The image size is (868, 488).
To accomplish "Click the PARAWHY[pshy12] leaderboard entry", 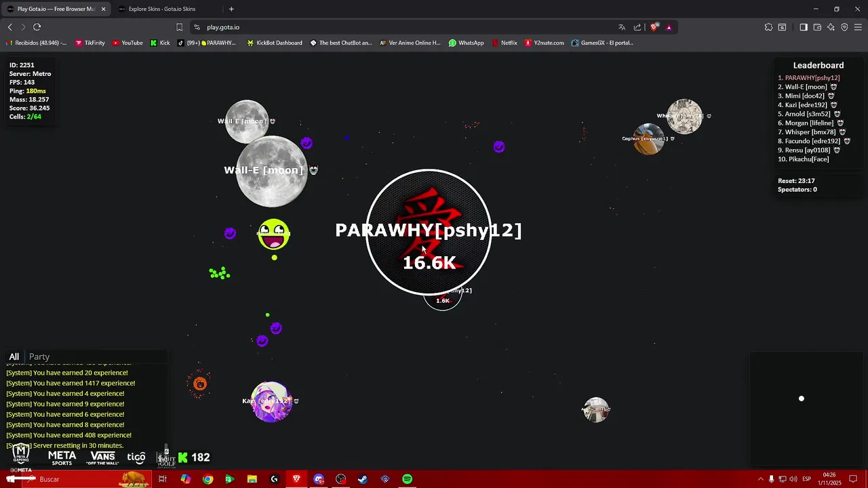I will tap(808, 78).
